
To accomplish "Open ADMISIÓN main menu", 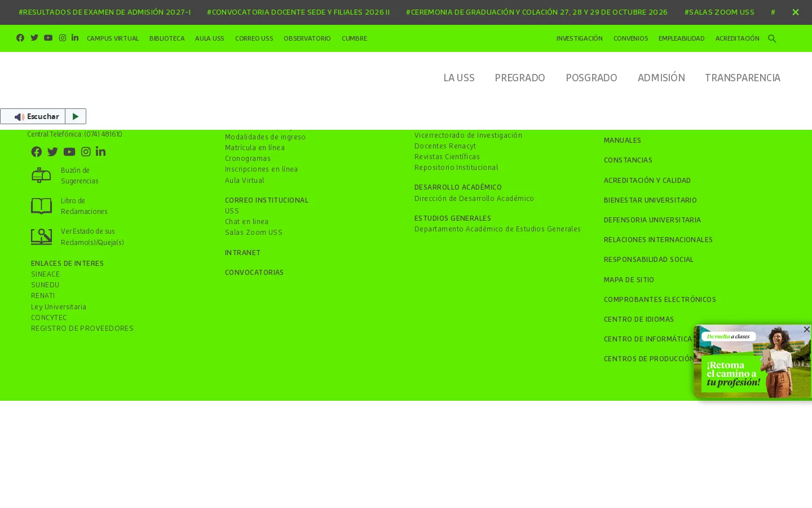I will 661,78.
